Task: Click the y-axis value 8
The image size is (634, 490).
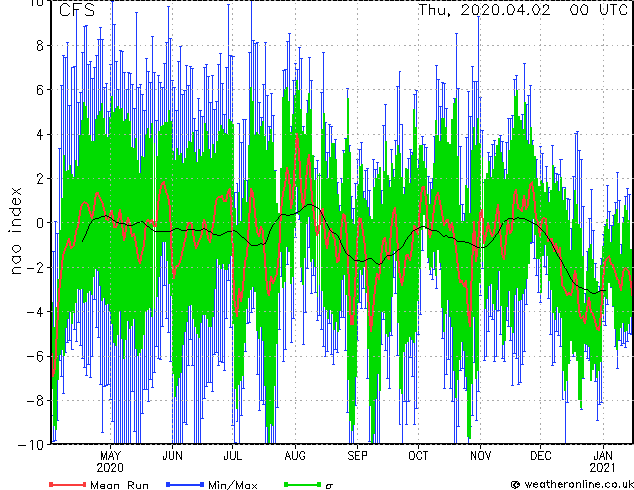Action: 40,46
